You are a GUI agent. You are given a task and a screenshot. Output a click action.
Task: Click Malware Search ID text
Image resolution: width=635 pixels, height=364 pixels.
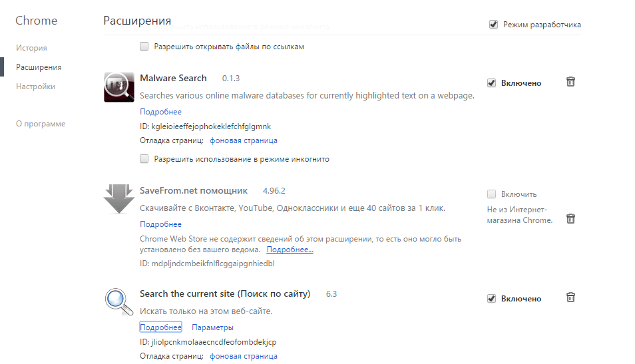[x=205, y=126]
